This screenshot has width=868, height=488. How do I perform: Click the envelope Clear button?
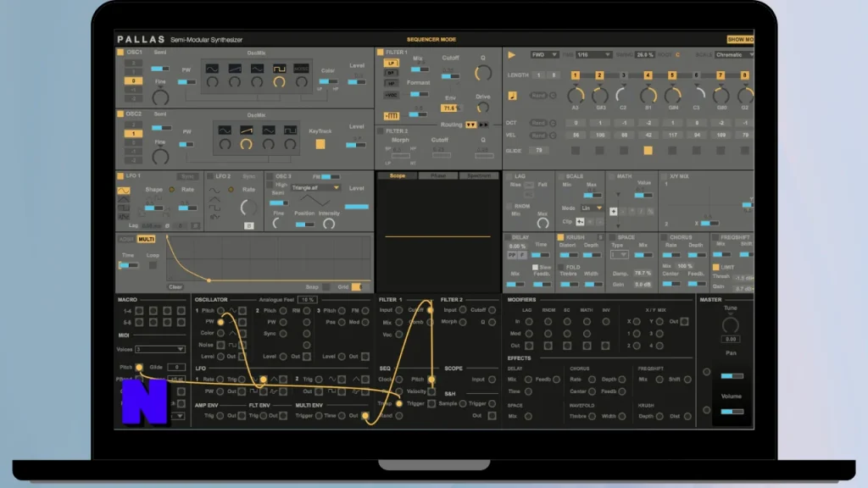pos(175,286)
